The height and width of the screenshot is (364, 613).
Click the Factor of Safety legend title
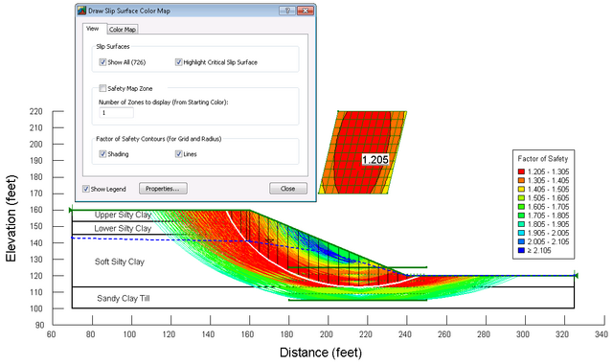click(543, 159)
